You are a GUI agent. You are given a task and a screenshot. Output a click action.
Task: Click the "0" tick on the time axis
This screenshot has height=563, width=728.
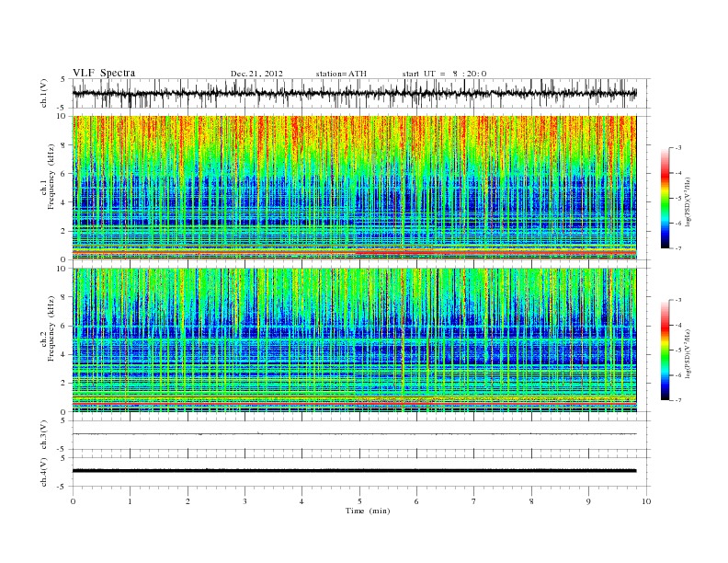coord(73,501)
